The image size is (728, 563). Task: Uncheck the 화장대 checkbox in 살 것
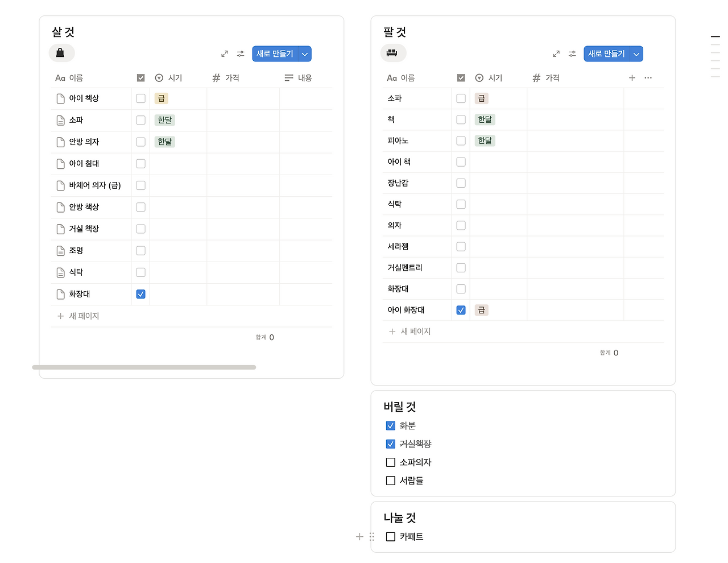140,293
